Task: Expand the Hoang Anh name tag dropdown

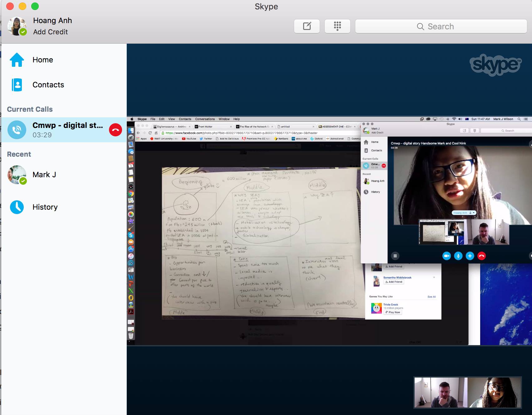Action: [x=474, y=213]
